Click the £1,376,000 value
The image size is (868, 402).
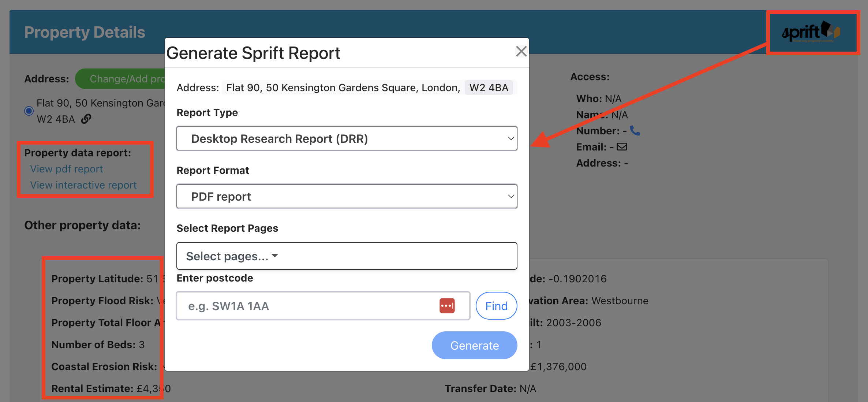click(558, 366)
